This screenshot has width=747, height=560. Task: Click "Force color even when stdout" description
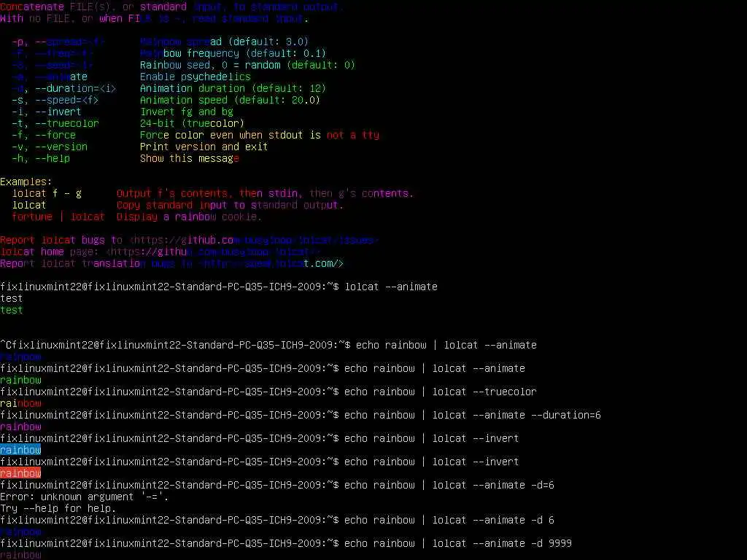tap(260, 135)
